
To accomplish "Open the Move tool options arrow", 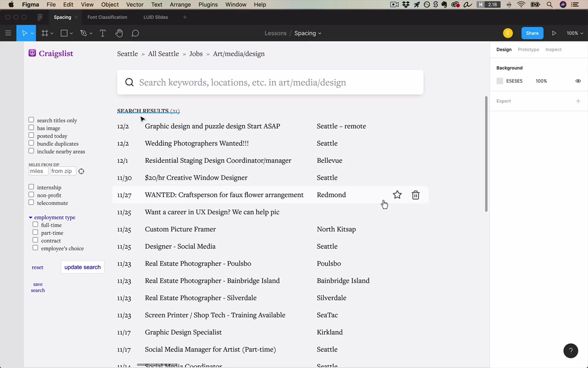I will click(32, 34).
